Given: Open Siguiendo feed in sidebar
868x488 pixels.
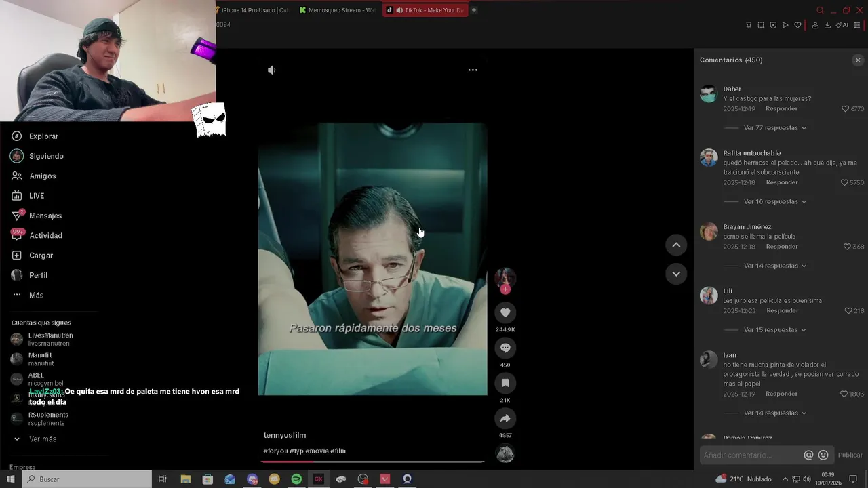Looking at the screenshot, I should [38, 156].
